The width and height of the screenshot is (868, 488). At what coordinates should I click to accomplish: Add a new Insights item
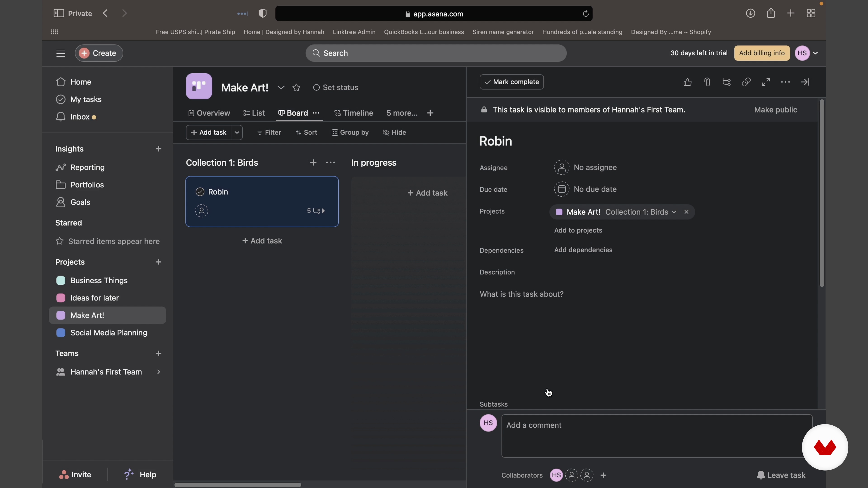pyautogui.click(x=159, y=149)
